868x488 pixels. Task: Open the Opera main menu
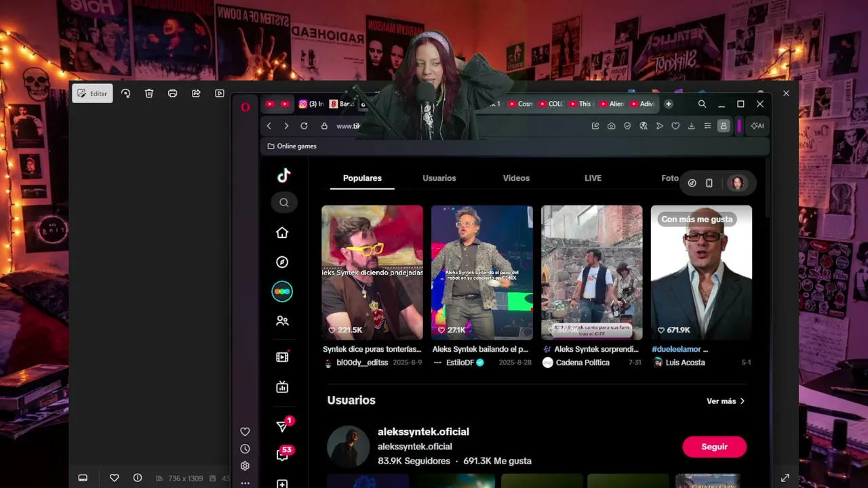click(x=245, y=106)
